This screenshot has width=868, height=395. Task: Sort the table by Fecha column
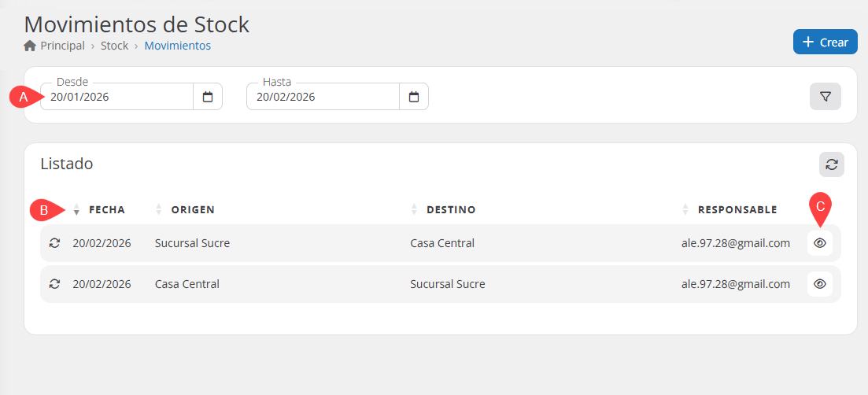(106, 209)
